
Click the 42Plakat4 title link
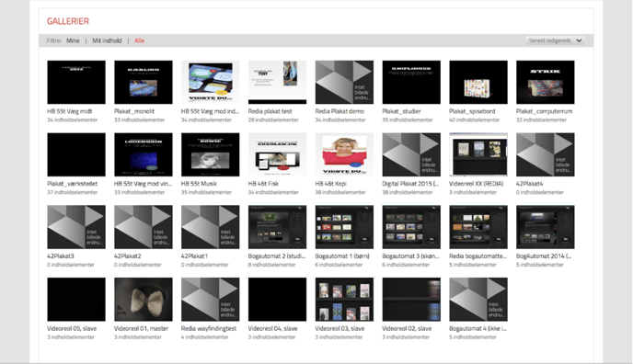point(530,184)
